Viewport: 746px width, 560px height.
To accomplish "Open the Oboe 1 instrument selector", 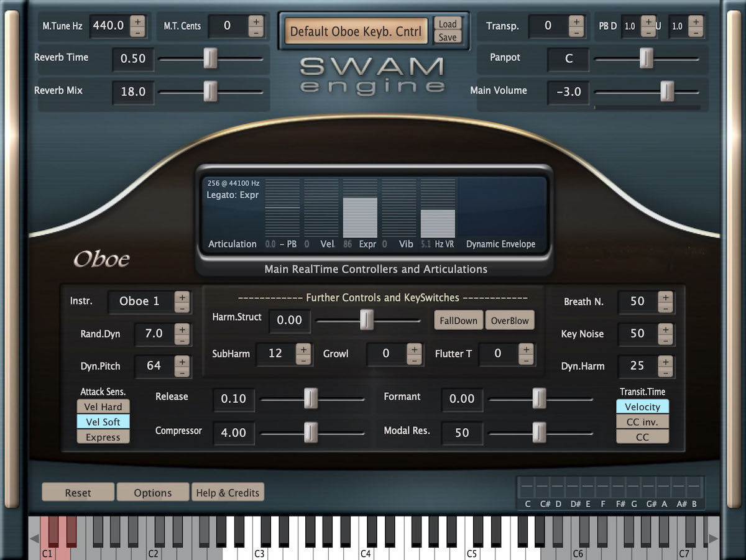I will [x=140, y=301].
